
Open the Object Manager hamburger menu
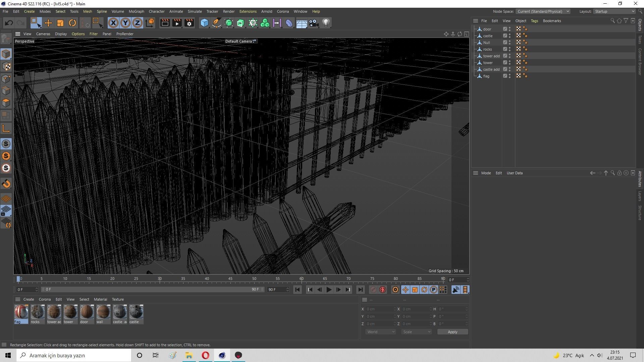click(x=475, y=21)
